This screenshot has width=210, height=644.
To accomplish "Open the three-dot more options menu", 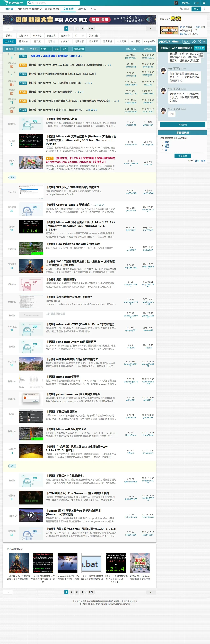I will (204, 9).
